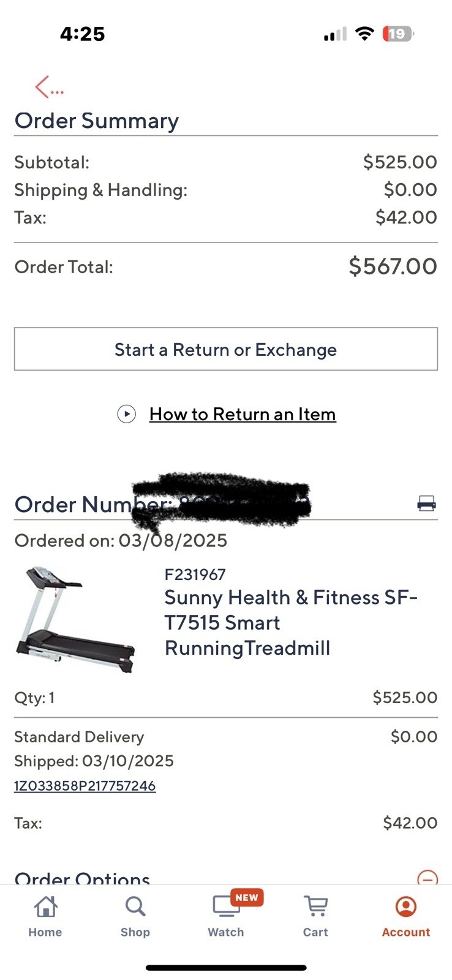Open How to Return an Item link
Screen dimensions: 452x980
pos(243,414)
